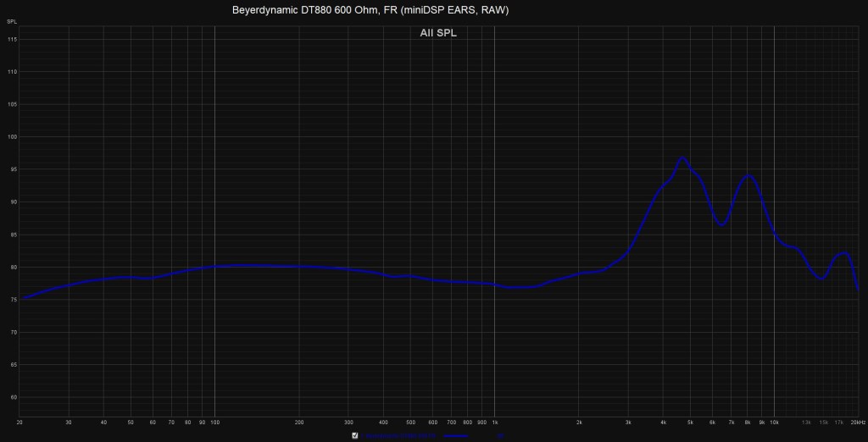Toggle the DT880 trace checkbox in legend

coord(354,436)
